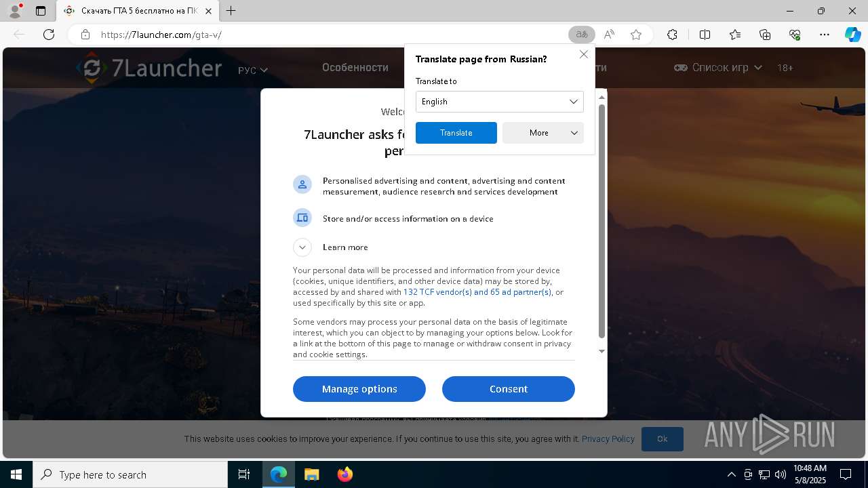Open the РУС language selector
Viewport: 868px width, 488px height.
(x=253, y=70)
